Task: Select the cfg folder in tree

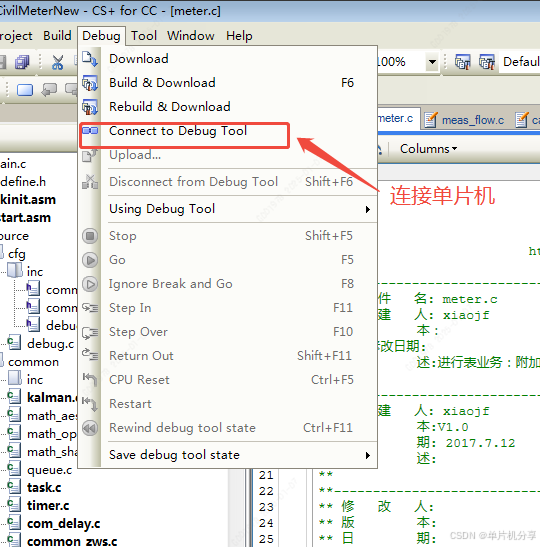Action: click(17, 254)
